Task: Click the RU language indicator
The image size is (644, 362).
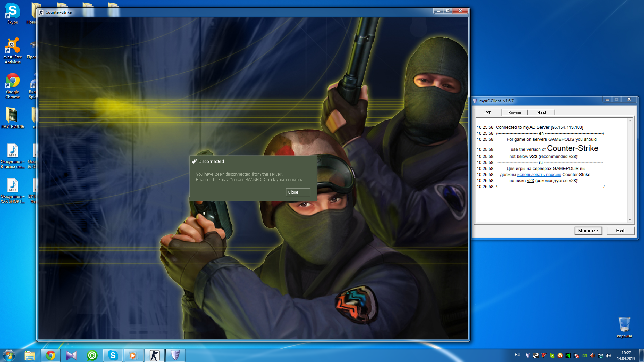Action: click(517, 355)
